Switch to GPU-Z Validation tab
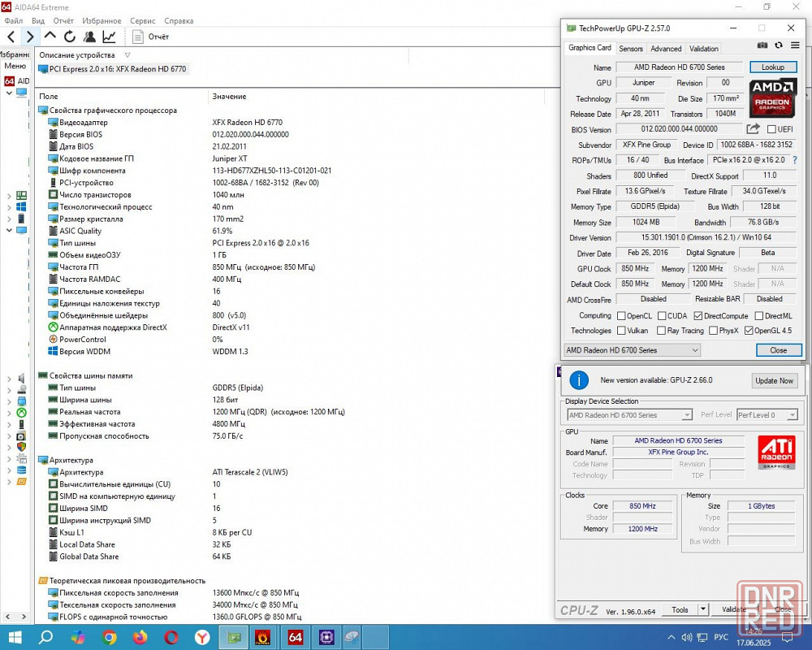Image resolution: width=812 pixels, height=650 pixels. (x=703, y=48)
